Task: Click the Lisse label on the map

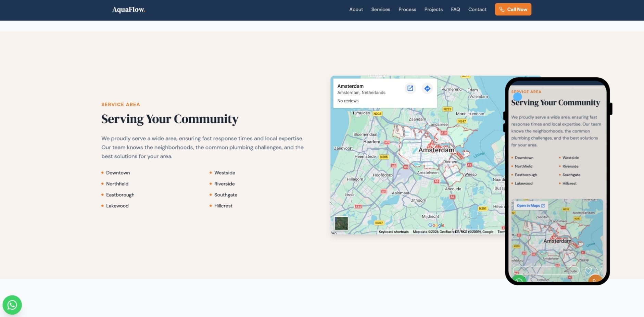Action: [x=350, y=195]
